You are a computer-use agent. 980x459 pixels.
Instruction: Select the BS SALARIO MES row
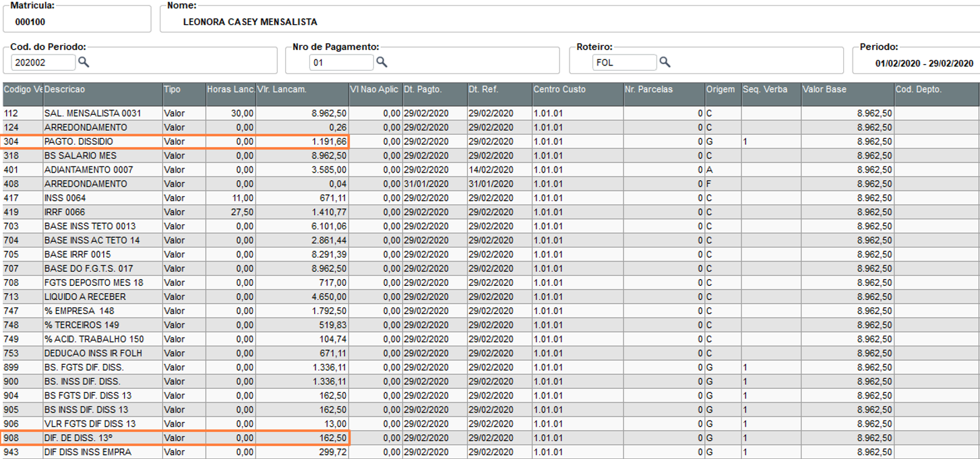point(490,156)
